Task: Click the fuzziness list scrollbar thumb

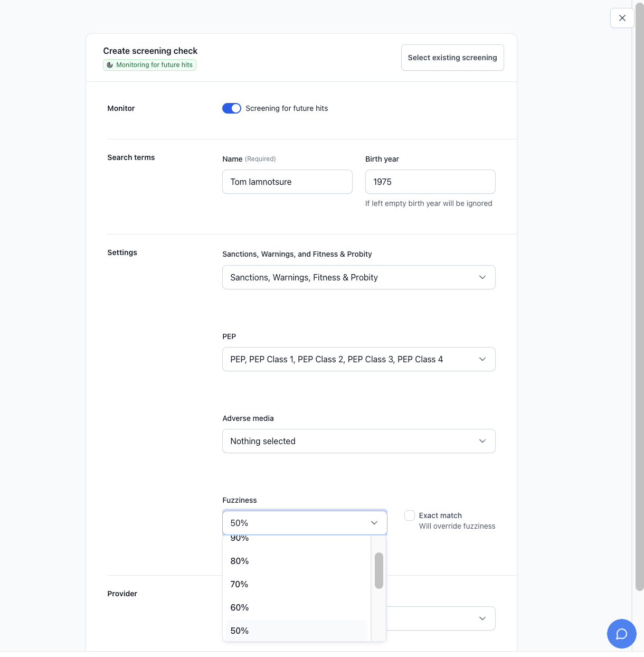Action: click(x=379, y=570)
